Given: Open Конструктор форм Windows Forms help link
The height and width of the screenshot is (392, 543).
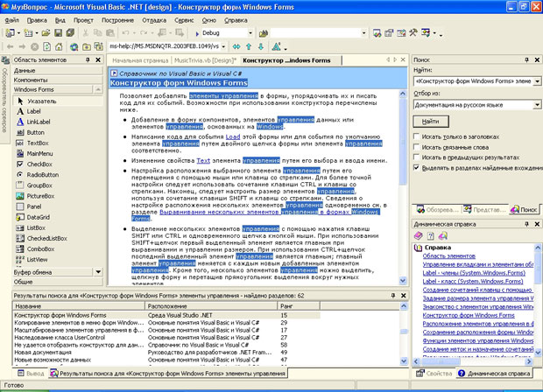Looking at the screenshot, I should (469, 315).
